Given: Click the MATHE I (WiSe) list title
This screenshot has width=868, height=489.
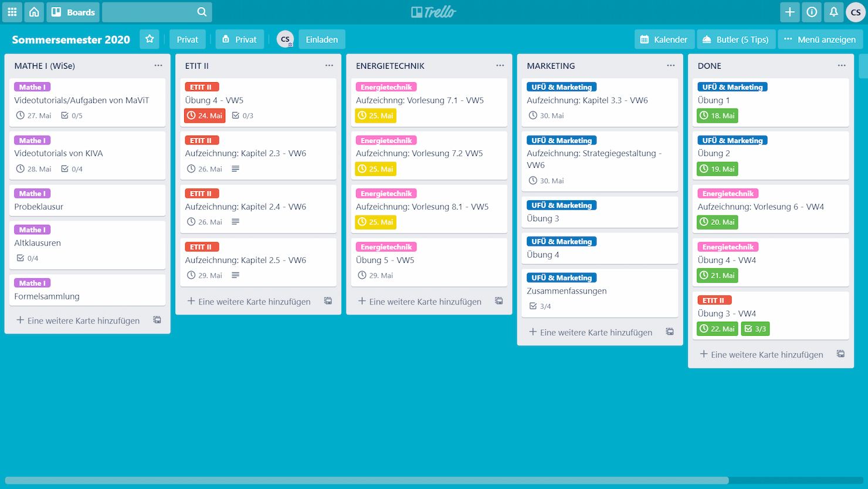Looking at the screenshot, I should (x=45, y=66).
